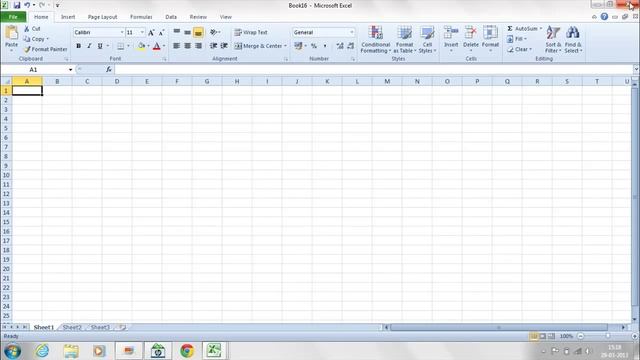Decrease font size with Shrink Font

coord(161,33)
